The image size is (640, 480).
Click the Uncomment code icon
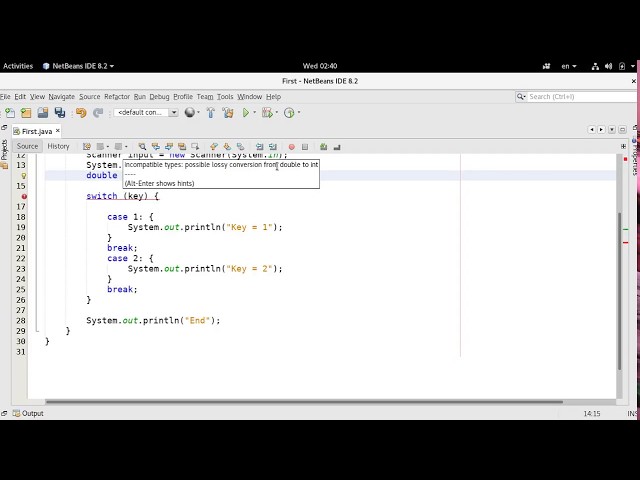tap(337, 147)
